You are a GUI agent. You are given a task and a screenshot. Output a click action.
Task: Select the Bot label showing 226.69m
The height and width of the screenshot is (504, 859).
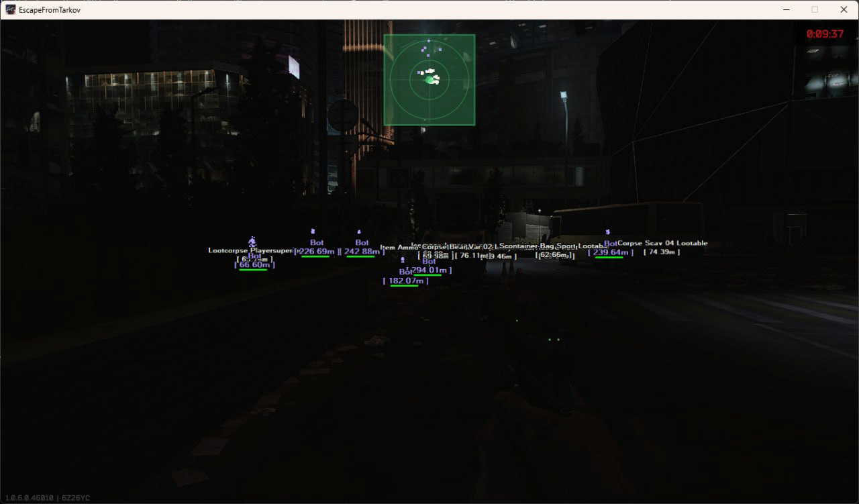click(317, 242)
